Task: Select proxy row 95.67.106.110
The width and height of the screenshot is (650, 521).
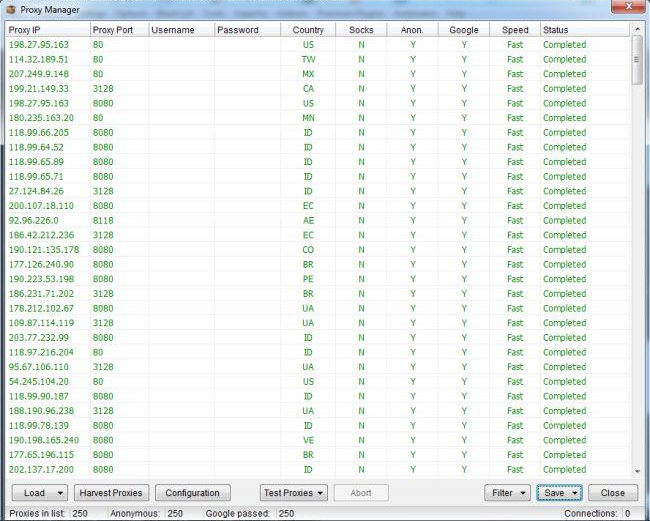Action: (x=318, y=367)
